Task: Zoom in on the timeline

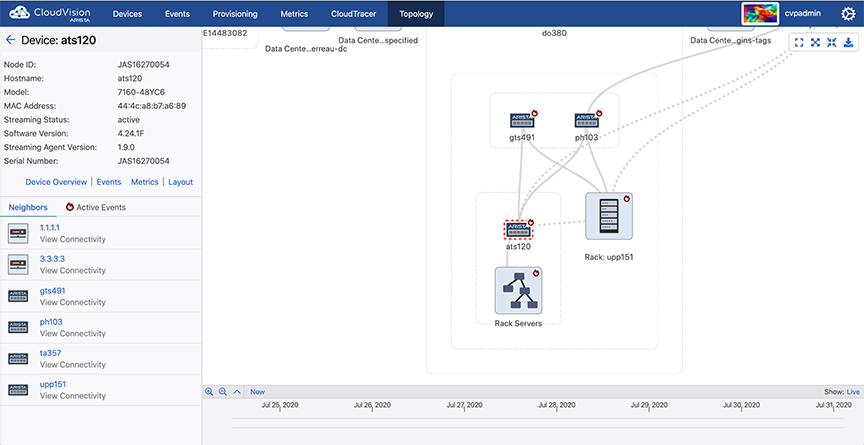Action: pos(209,392)
